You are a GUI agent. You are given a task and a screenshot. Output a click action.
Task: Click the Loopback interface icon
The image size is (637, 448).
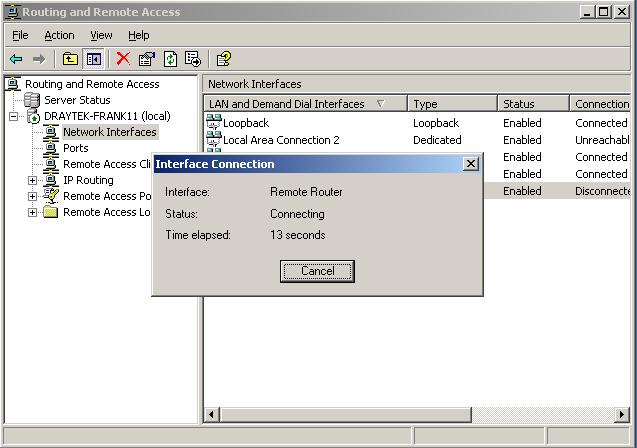214,122
